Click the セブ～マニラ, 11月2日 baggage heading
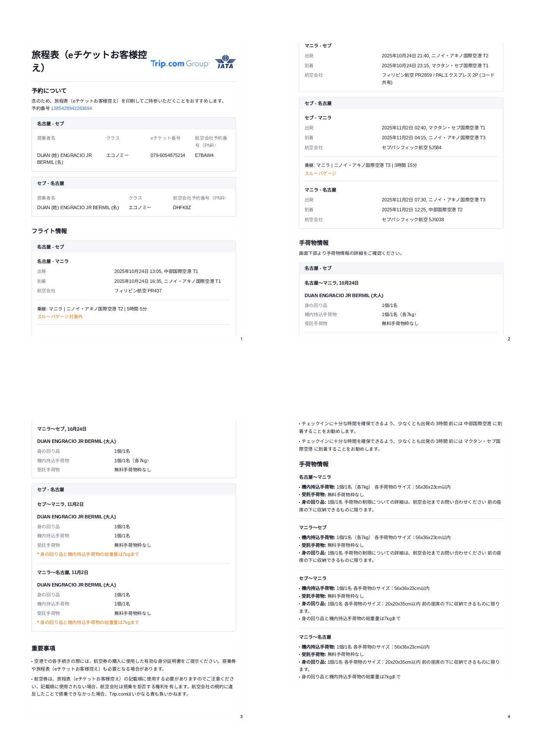This screenshot has height=756, width=535. [60, 504]
